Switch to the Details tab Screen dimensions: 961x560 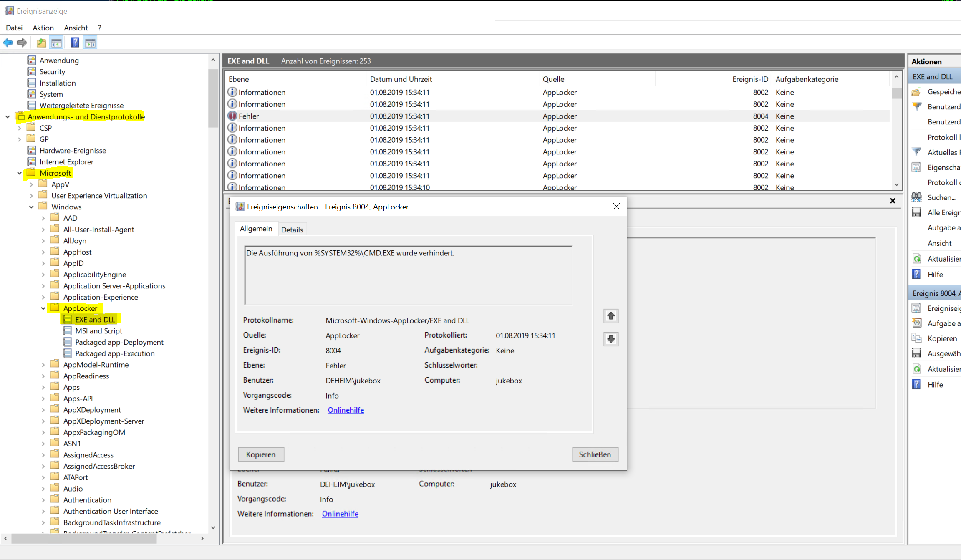tap(292, 230)
